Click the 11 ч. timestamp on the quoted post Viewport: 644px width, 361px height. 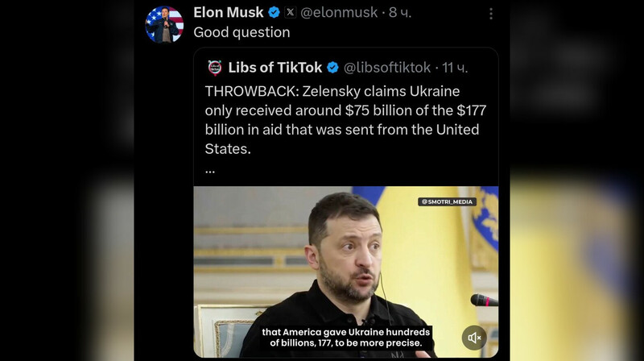456,68
